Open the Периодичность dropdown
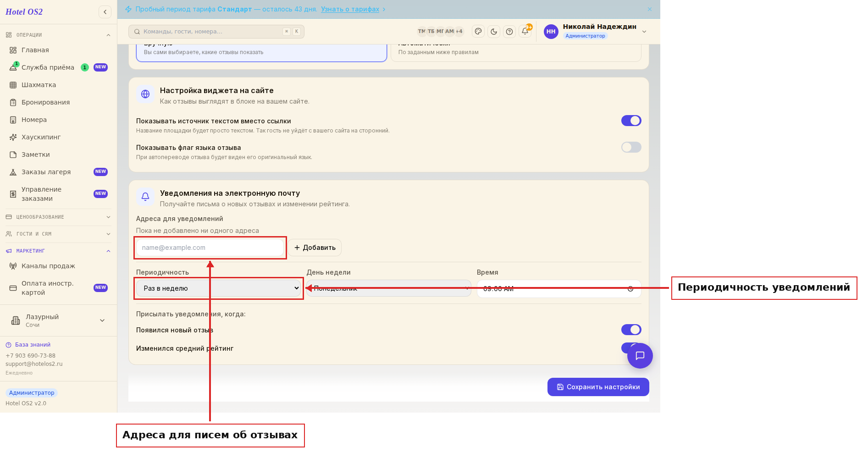Screen dimensions: 868x458 [219, 288]
